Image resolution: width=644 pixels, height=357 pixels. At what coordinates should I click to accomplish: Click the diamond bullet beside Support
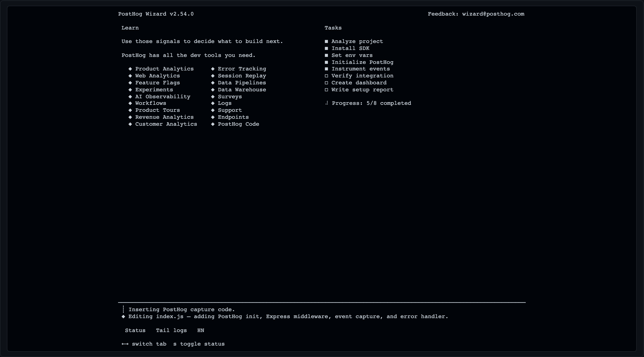pos(213,110)
